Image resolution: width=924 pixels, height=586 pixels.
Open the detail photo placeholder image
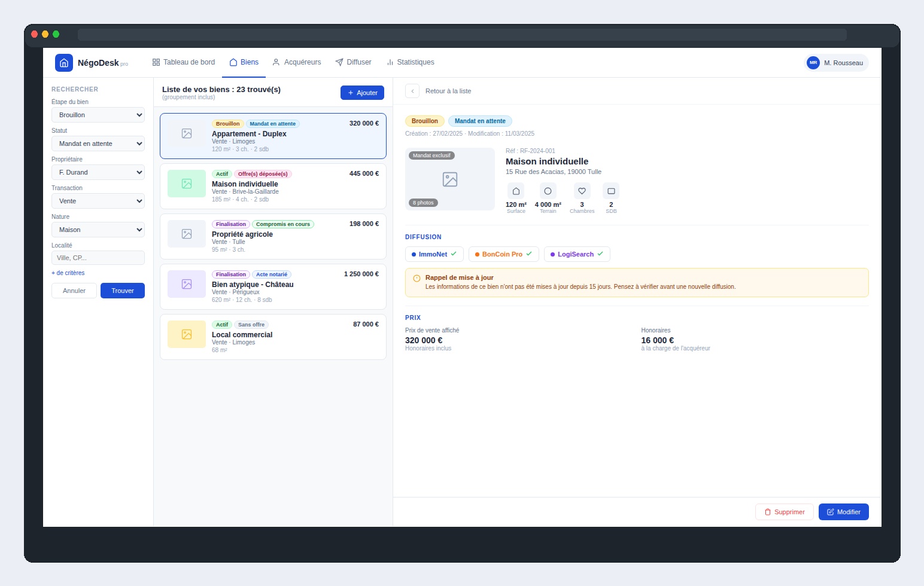[450, 179]
